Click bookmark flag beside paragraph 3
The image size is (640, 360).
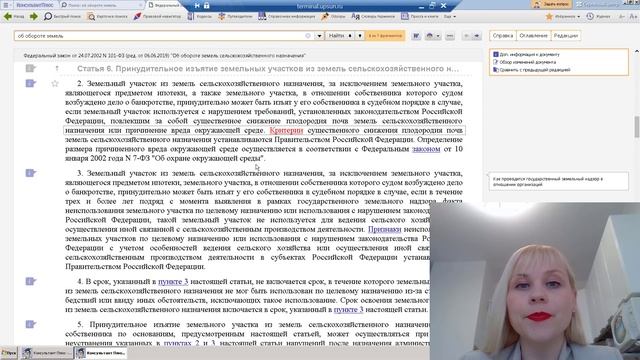31,173
